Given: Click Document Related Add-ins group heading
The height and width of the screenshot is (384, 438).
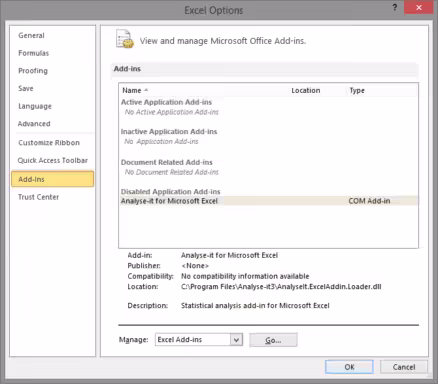Looking at the screenshot, I should point(167,162).
